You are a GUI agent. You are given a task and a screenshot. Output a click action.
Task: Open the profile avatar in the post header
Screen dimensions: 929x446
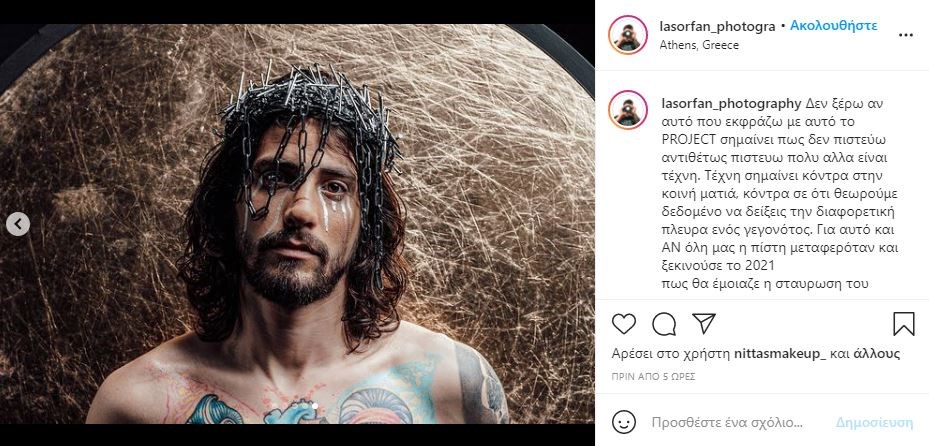(x=628, y=35)
